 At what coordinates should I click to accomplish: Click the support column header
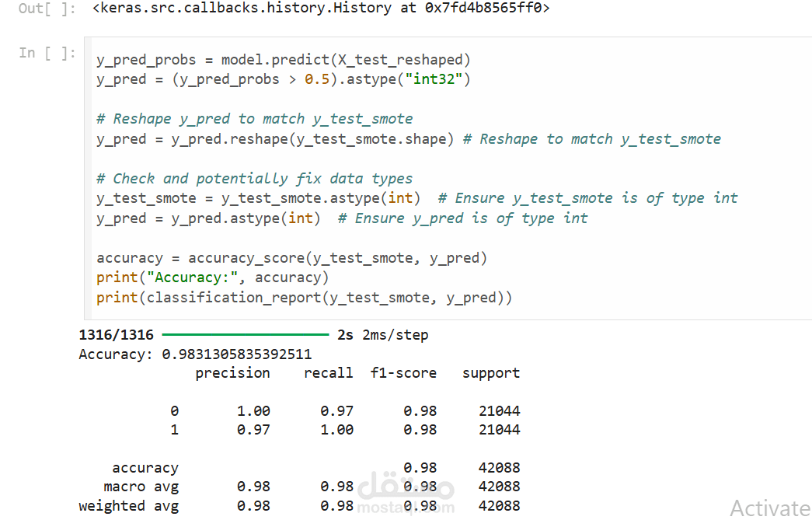point(491,373)
